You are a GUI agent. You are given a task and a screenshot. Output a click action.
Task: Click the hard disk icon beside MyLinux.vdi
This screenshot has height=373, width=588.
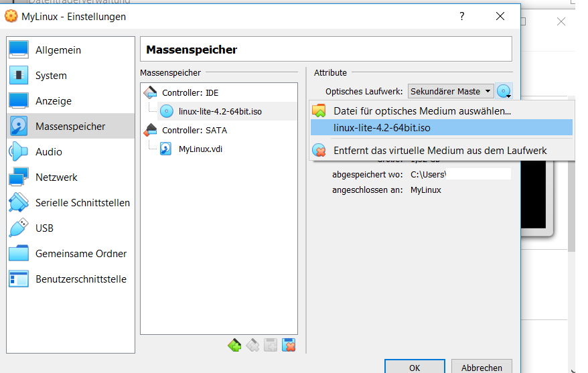click(165, 149)
